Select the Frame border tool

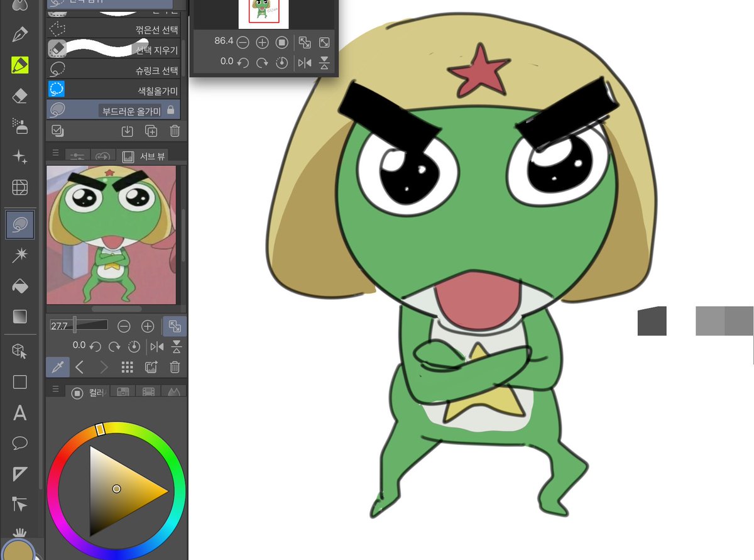click(20, 474)
